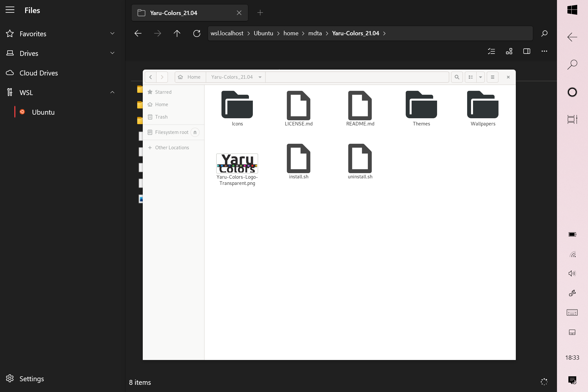The height and width of the screenshot is (392, 588).
Task: Switch to list view in GNOME Files
Action: point(470,77)
